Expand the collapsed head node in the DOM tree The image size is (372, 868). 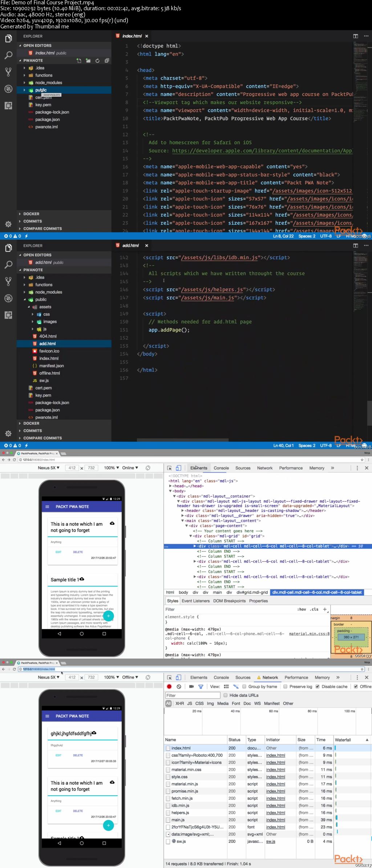tap(170, 486)
